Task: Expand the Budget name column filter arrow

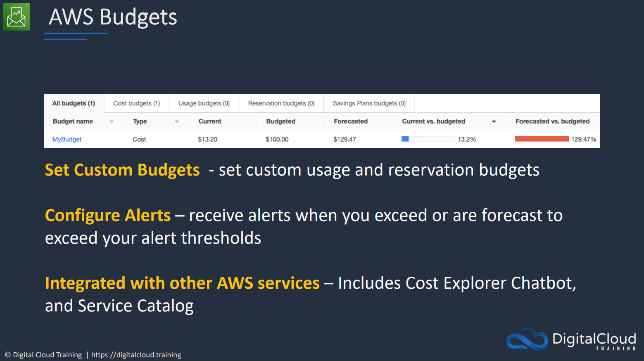Action: 112,121
